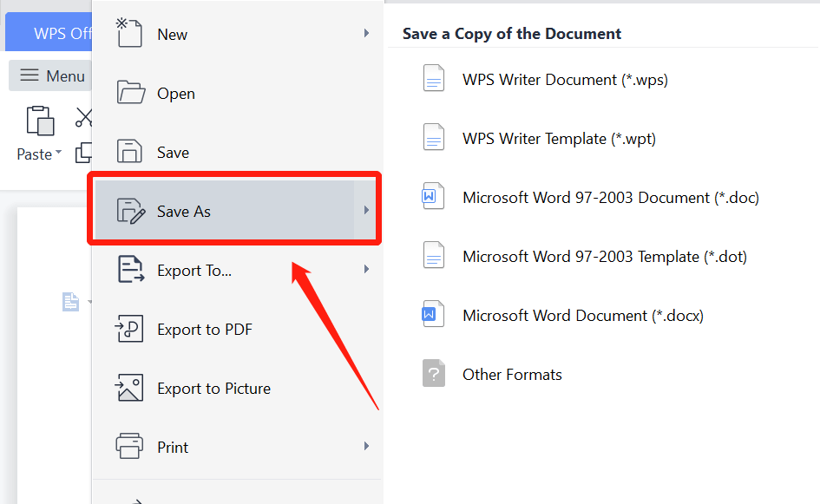Click the Save As pencil icon
Screen dimensions: 820x504
pyautogui.click(x=131, y=211)
